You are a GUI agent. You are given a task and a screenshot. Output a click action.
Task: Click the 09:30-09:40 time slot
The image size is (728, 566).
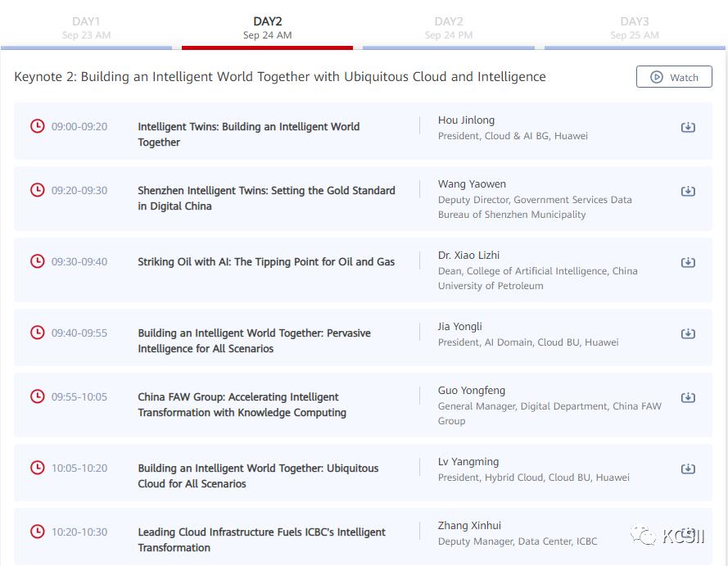(79, 261)
